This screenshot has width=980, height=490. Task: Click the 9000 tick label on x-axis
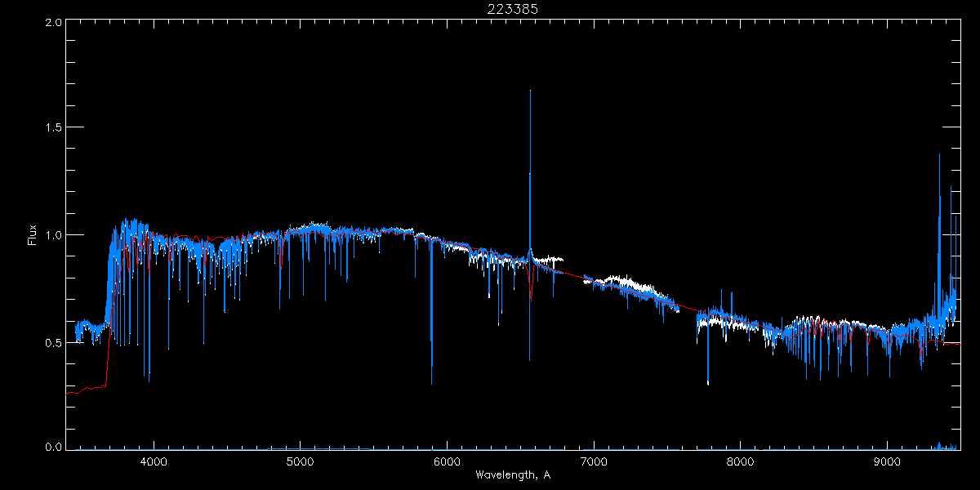[x=887, y=462]
